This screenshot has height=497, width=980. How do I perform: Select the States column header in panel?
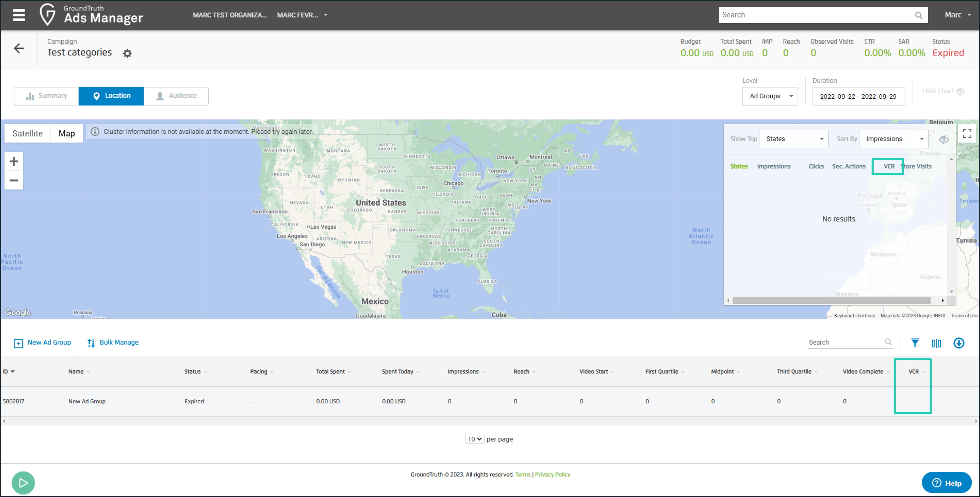point(739,166)
